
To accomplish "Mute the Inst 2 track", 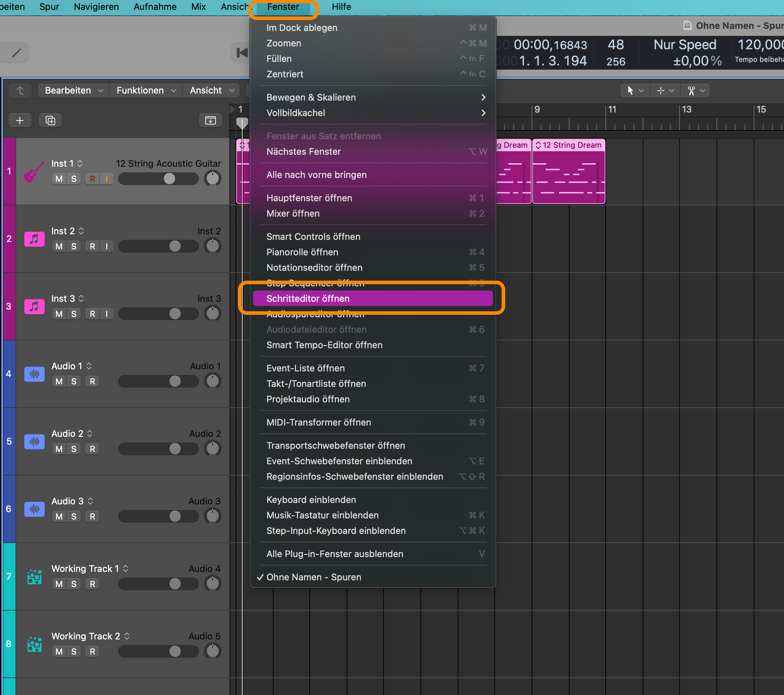I will coord(59,246).
